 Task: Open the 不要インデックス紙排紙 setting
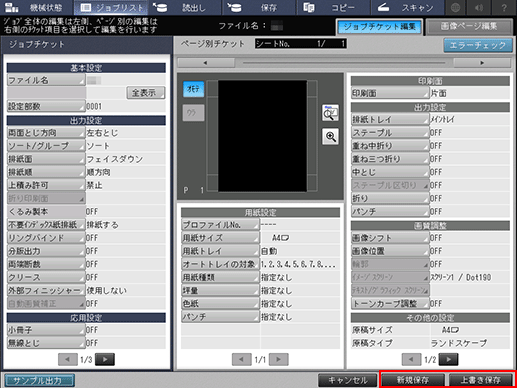[46, 225]
